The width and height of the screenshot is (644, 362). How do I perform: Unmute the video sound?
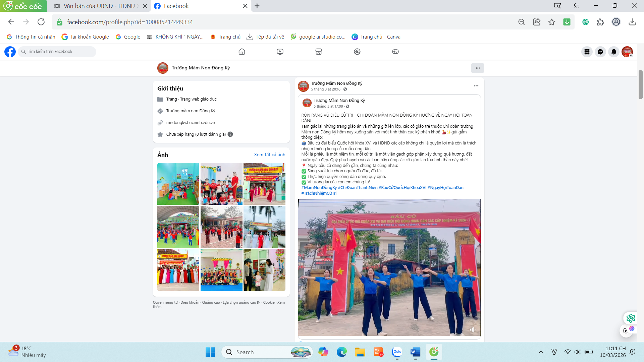(x=473, y=330)
